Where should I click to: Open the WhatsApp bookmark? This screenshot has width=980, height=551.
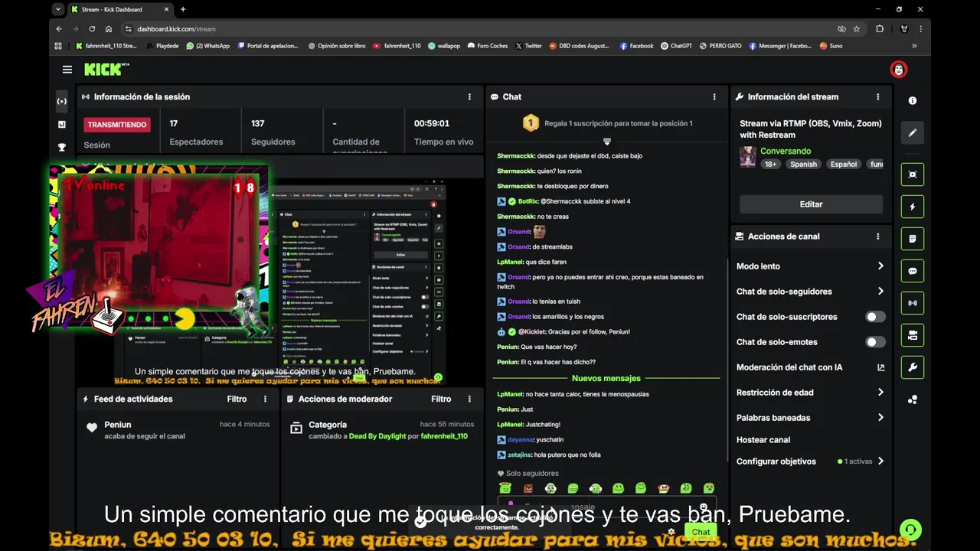(x=208, y=46)
